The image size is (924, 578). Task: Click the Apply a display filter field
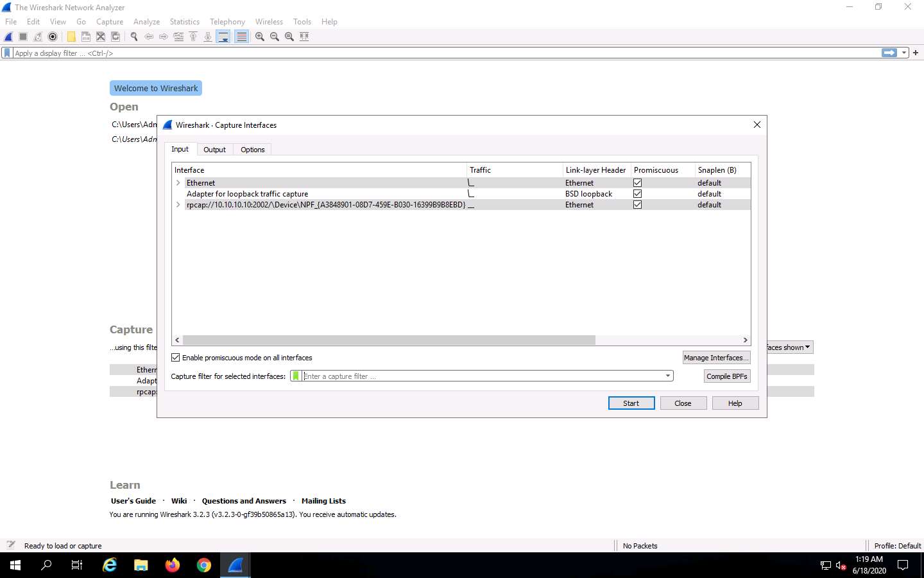coord(446,53)
